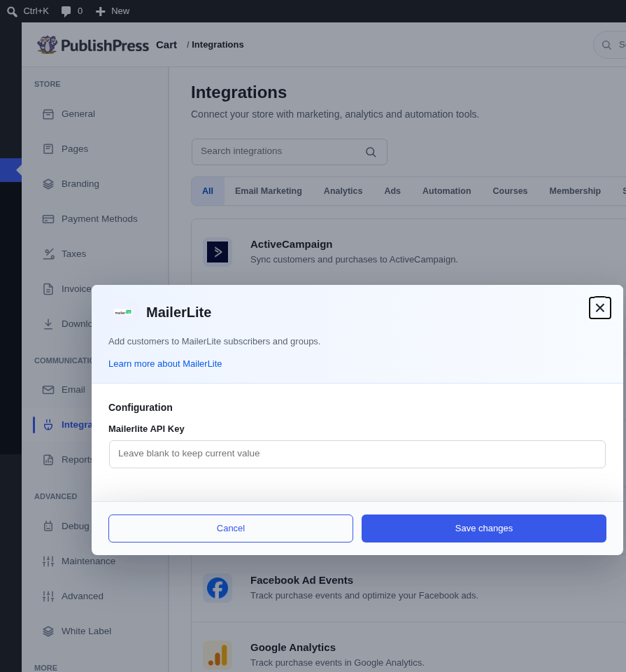Select the All integrations tab
626x672 pixels.
click(208, 191)
